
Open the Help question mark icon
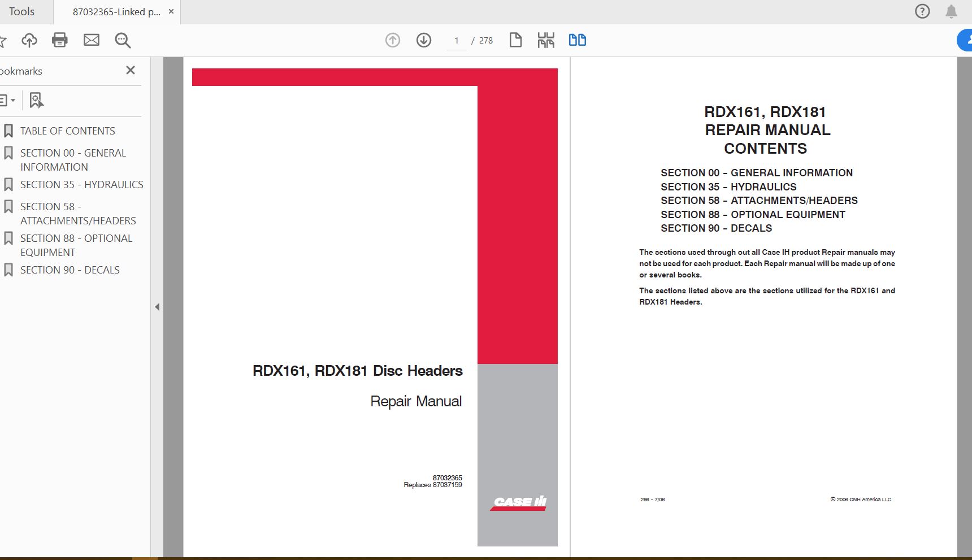[x=922, y=11]
